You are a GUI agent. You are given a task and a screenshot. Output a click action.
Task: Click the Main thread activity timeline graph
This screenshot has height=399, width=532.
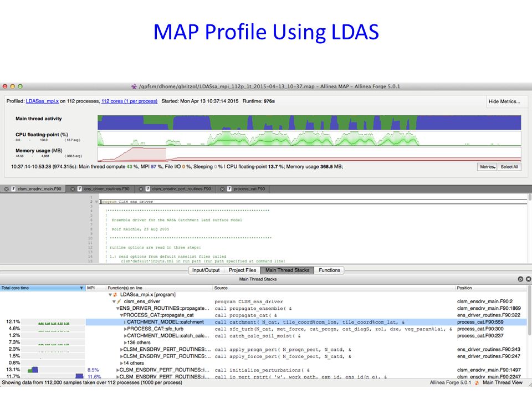tap(309, 122)
